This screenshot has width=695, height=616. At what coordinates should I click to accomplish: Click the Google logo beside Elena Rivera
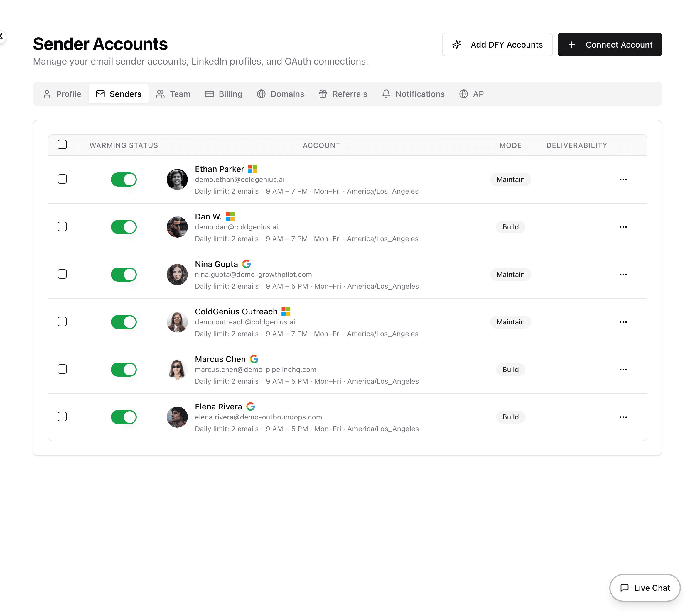pyautogui.click(x=251, y=407)
